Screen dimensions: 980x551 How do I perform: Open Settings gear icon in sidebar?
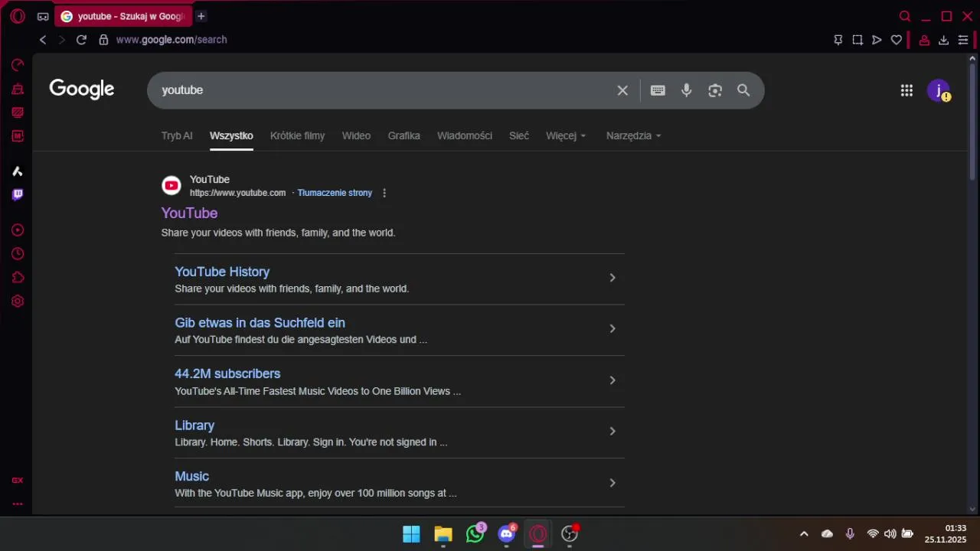18,302
